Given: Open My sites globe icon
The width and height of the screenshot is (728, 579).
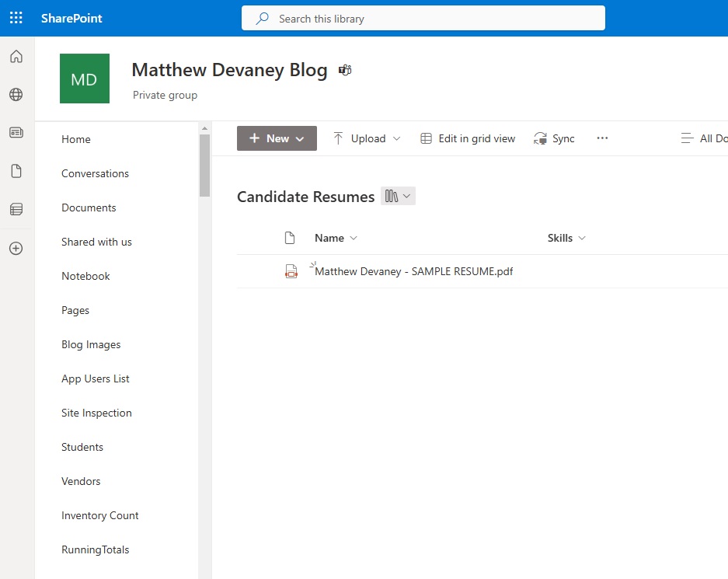Looking at the screenshot, I should tap(16, 95).
